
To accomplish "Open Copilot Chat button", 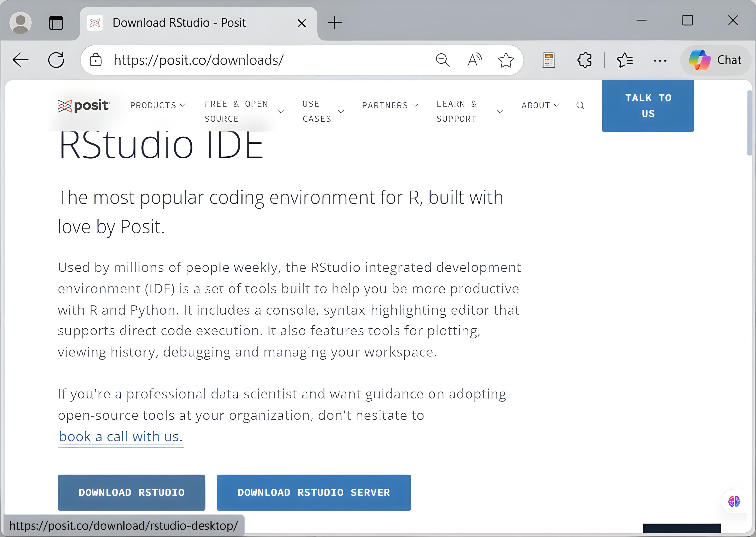I will pos(716,60).
